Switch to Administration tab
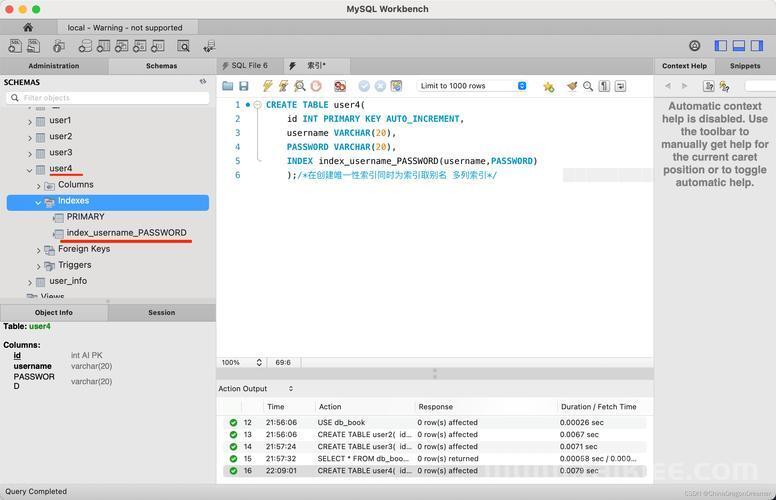The height and width of the screenshot is (500, 776). pyautogui.click(x=54, y=65)
